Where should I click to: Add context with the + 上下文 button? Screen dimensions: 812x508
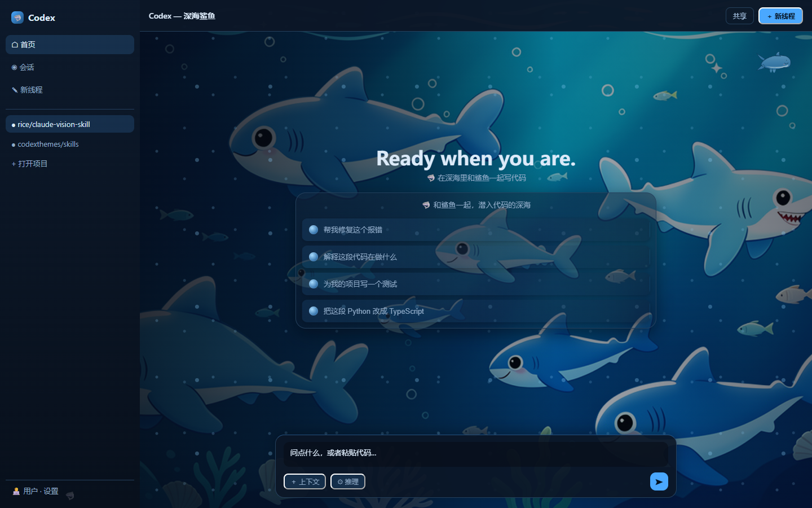304,481
